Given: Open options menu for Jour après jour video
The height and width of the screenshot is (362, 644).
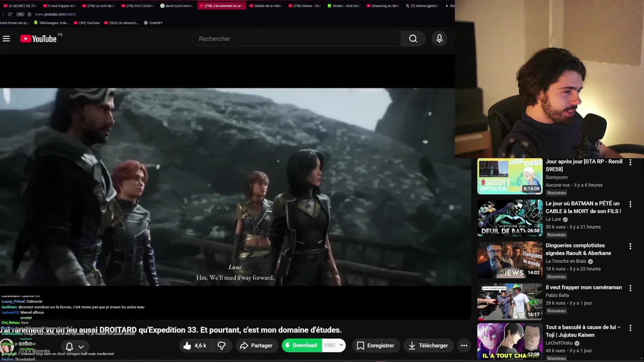Looking at the screenshot, I should (630, 162).
